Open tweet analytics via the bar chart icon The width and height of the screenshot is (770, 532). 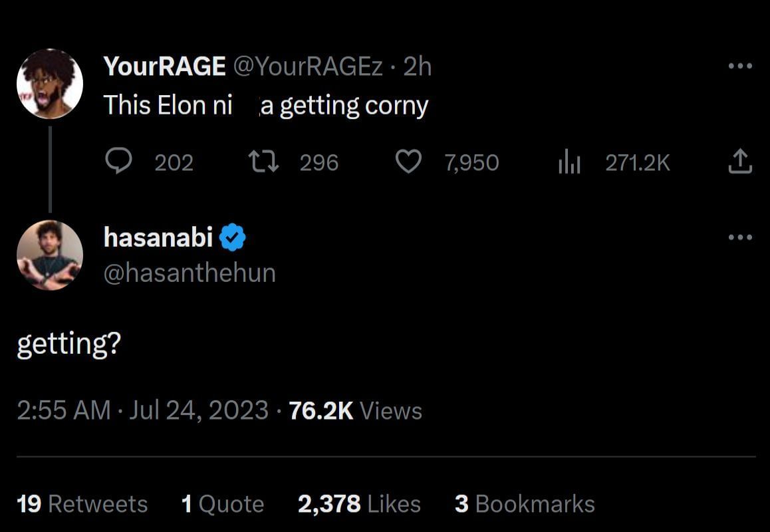click(571, 162)
